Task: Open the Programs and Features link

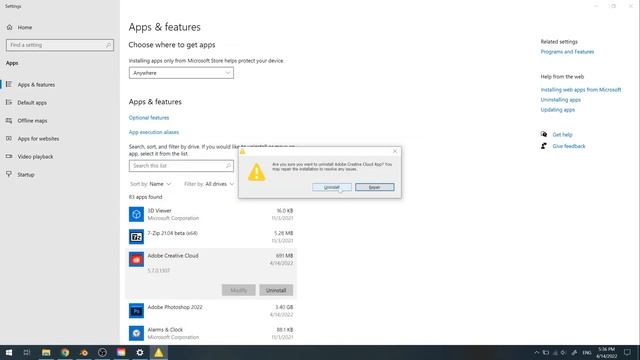Action: (x=567, y=52)
